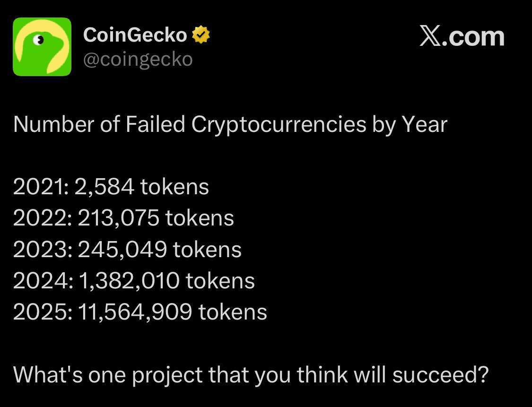Click the word "succeed?" in the question
Screen dimensions: 532x407
tap(440, 375)
